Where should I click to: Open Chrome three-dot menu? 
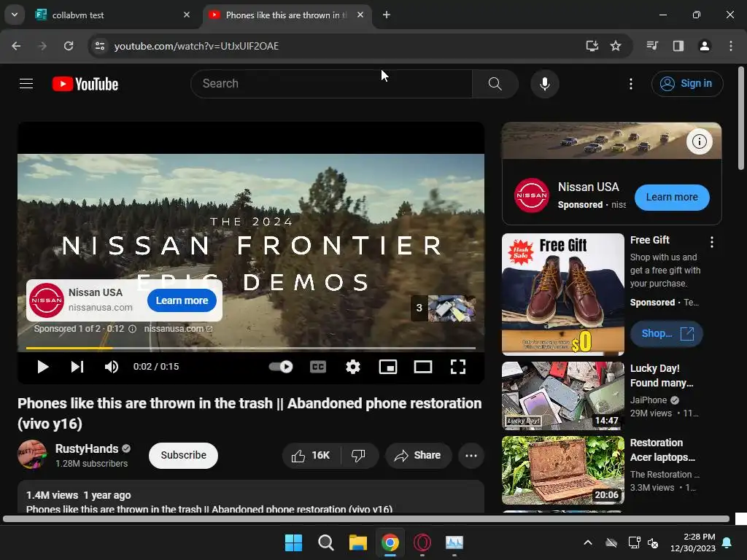point(731,46)
